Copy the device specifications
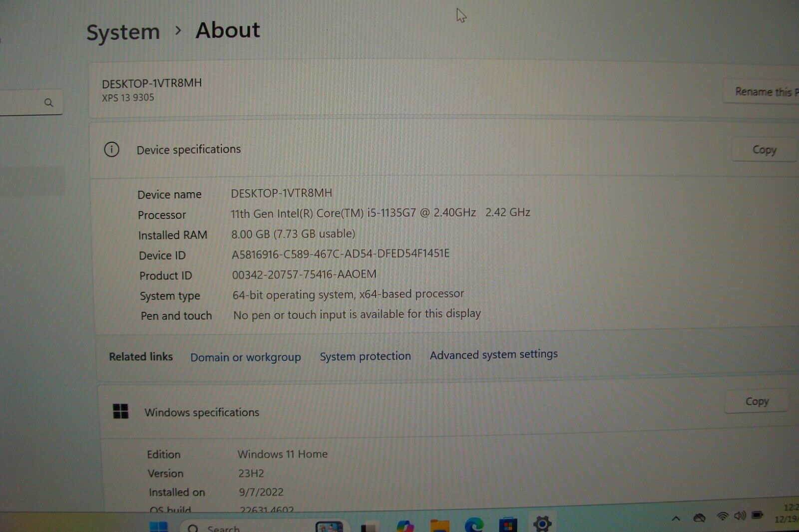Image resolution: width=799 pixels, height=532 pixels. coord(764,150)
